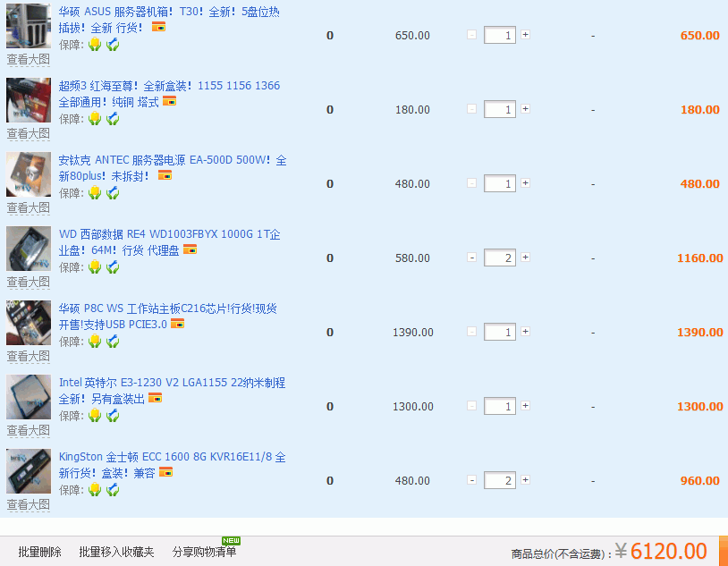Click 查看大图 under KingSton memory thumbnail
728x566 pixels.
point(29,504)
